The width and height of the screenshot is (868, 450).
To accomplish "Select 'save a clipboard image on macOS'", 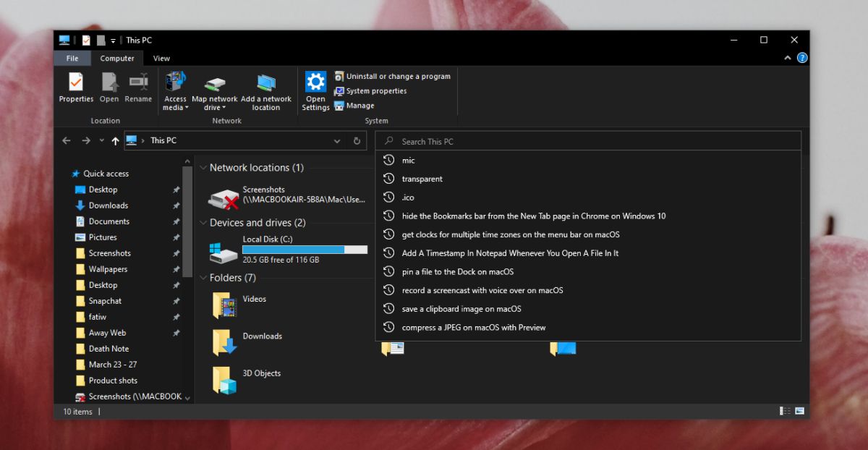I will (x=588, y=309).
